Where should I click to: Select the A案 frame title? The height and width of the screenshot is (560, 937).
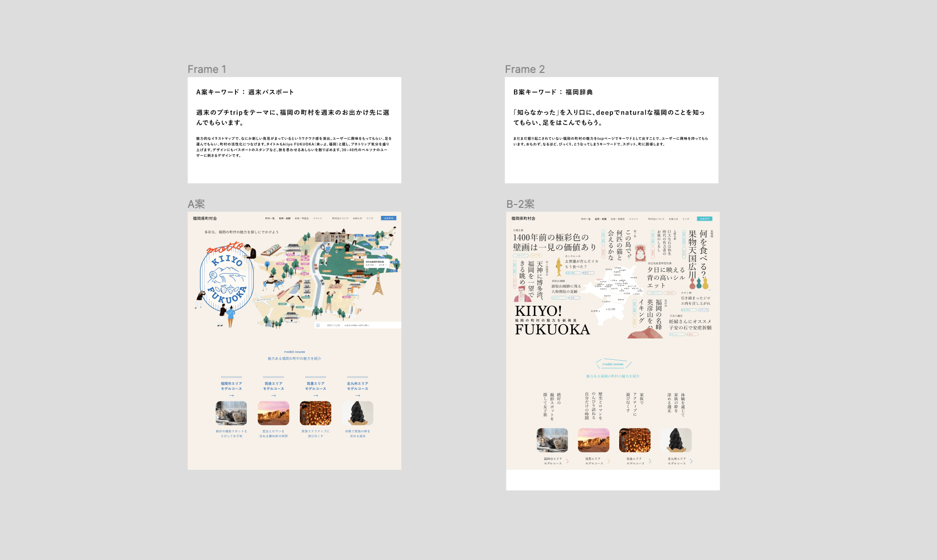tap(196, 204)
